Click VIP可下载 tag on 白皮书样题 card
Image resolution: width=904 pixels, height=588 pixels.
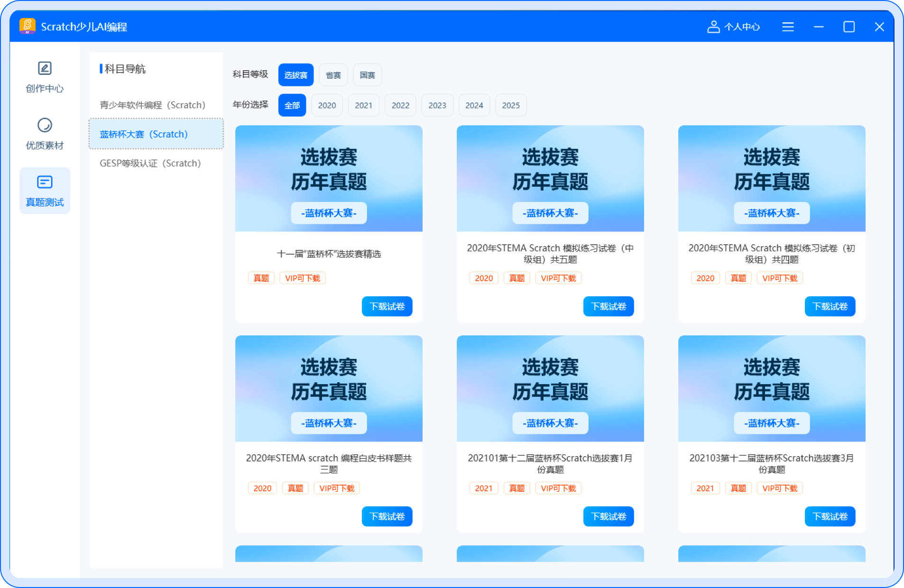tap(337, 488)
